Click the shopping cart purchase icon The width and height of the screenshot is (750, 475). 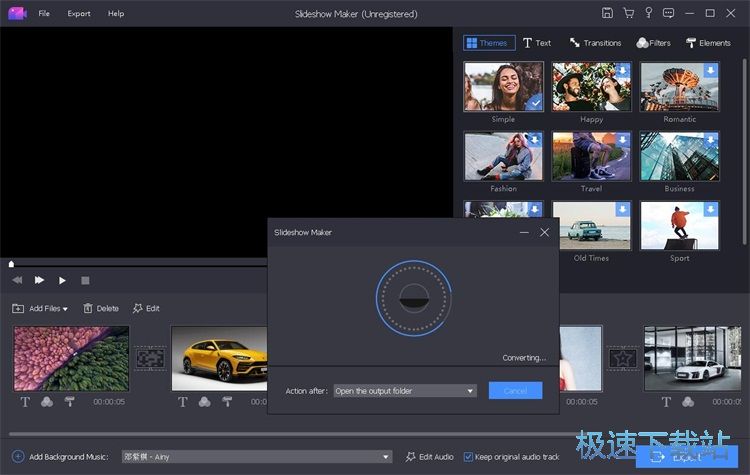click(x=629, y=13)
